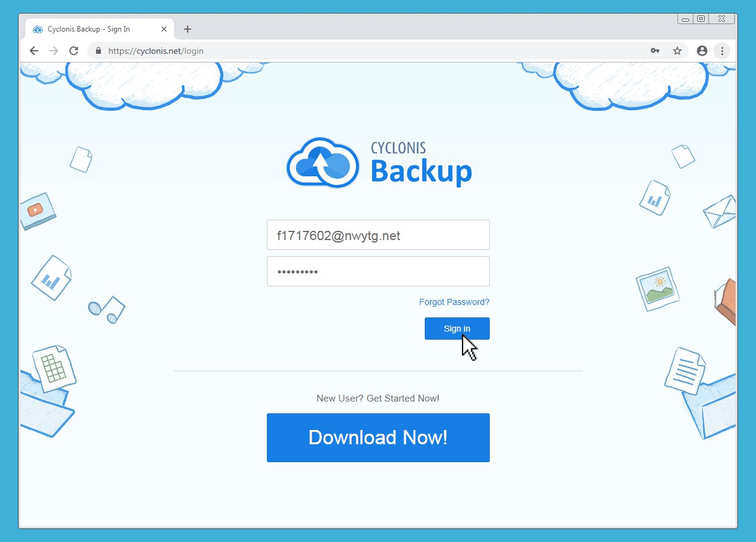Bookmark this page with star icon
This screenshot has height=542, width=756.
pyautogui.click(x=677, y=51)
